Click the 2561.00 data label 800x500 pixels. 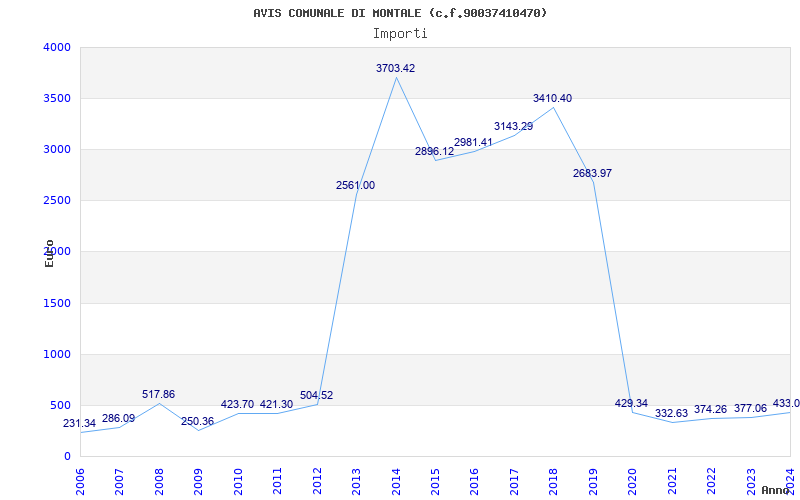point(355,186)
